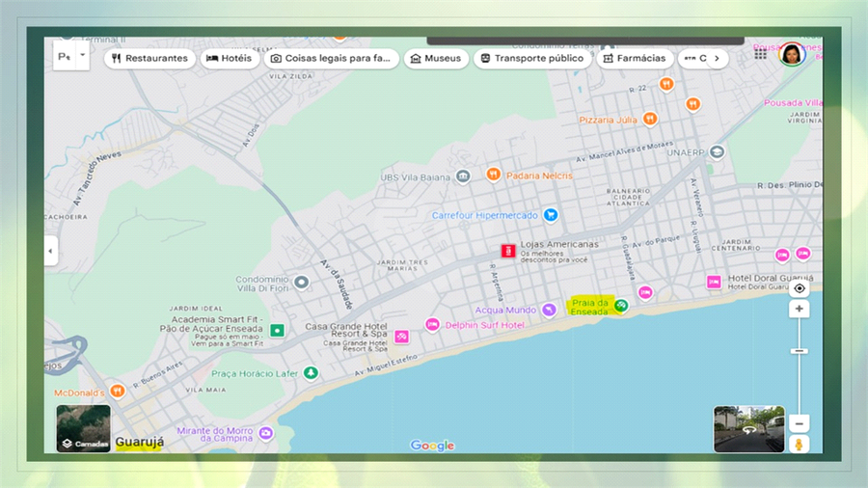Image resolution: width=868 pixels, height=488 pixels.
Task: Open the hotel pin beside Praia da Enseada
Action: point(645,292)
